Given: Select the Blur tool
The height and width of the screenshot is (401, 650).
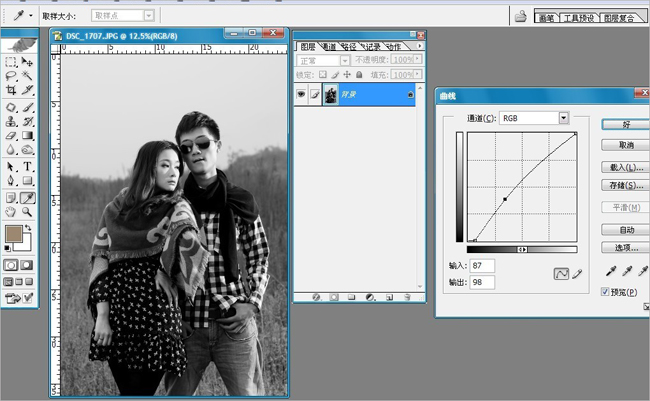Looking at the screenshot, I should [11, 149].
